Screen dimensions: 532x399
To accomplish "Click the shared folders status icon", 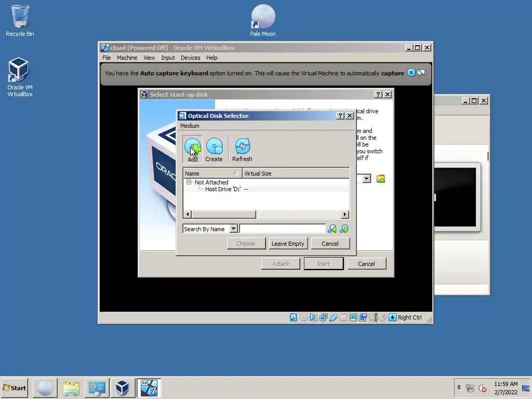I will pos(343,317).
